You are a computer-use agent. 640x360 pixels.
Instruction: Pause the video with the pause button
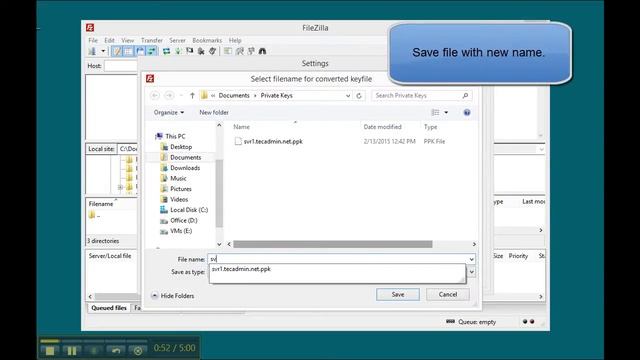[71, 350]
